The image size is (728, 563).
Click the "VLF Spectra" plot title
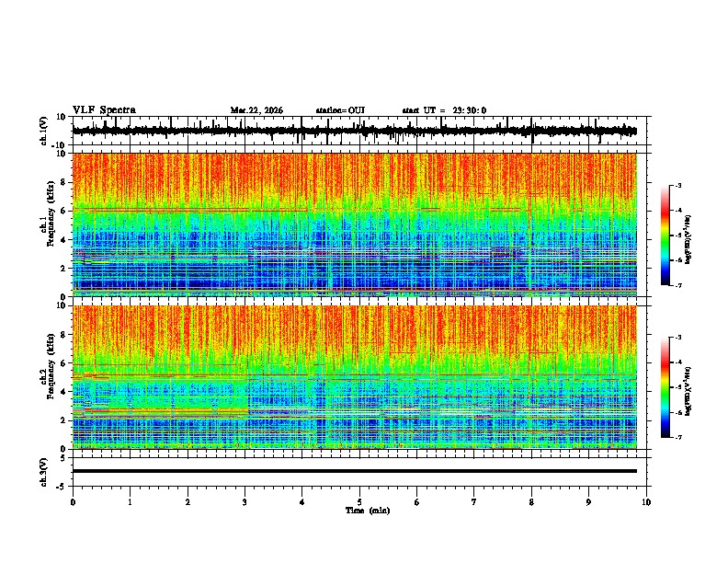click(104, 110)
